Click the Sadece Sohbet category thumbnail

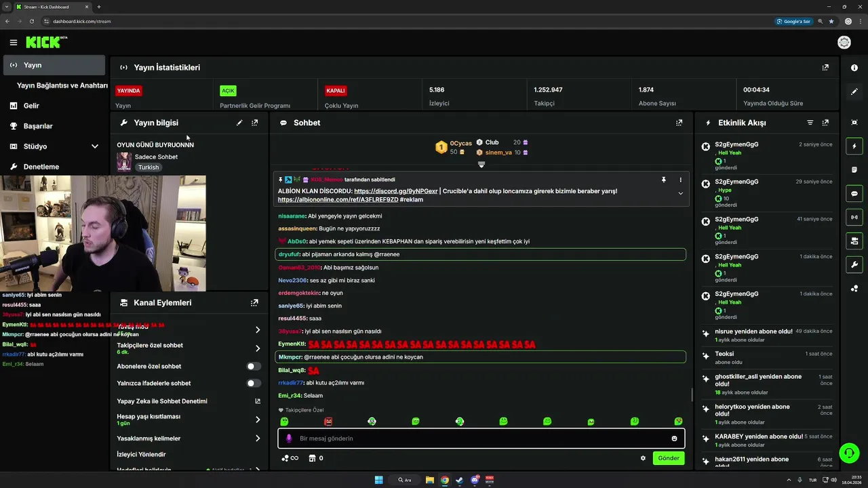(x=124, y=162)
